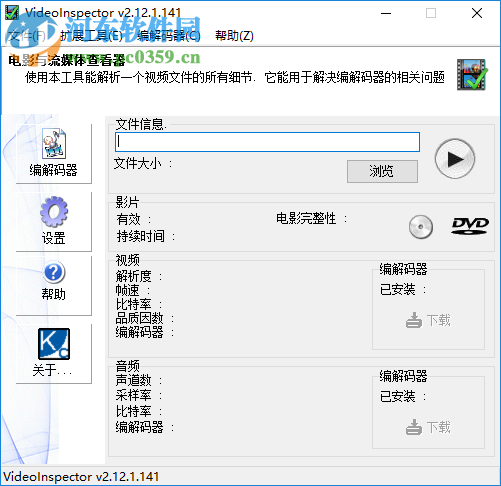Click the film strip checkmark icon
The height and width of the screenshot is (486, 501).
tap(472, 75)
